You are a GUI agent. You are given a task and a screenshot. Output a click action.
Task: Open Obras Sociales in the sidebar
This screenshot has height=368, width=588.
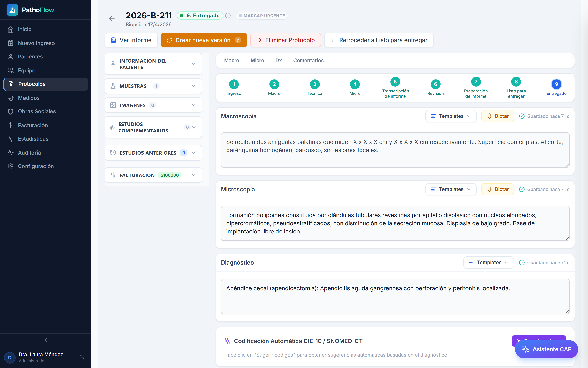(46, 111)
